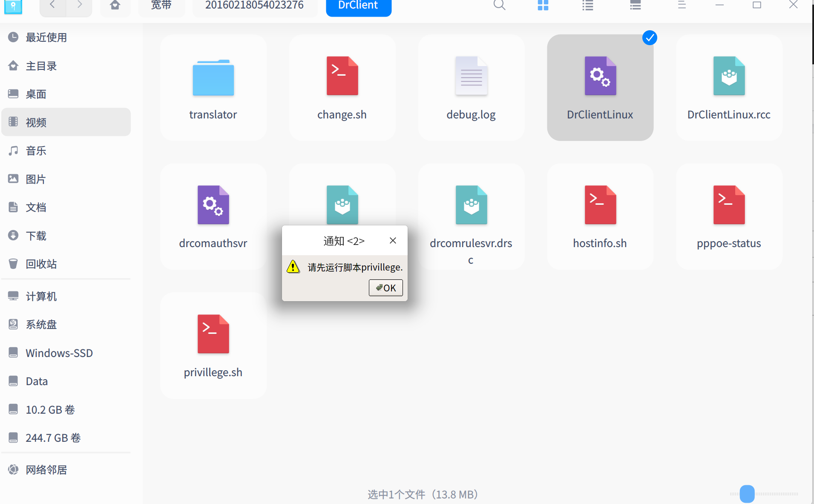Open 网络邻居 in the sidebar
The image size is (814, 504).
66,470
